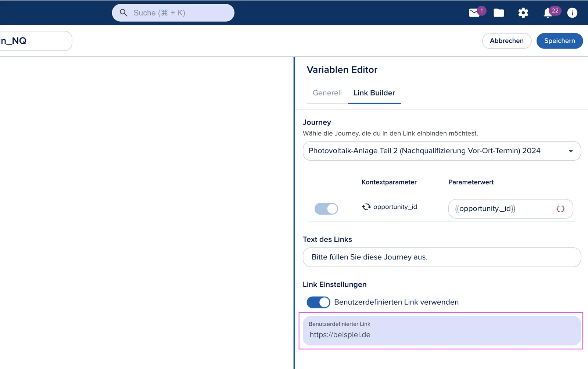The height and width of the screenshot is (369, 588).
Task: Click the Parameterwert column header
Action: [471, 182]
